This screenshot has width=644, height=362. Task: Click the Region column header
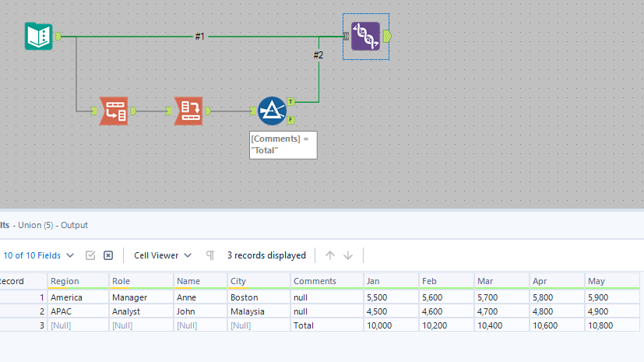click(79, 281)
